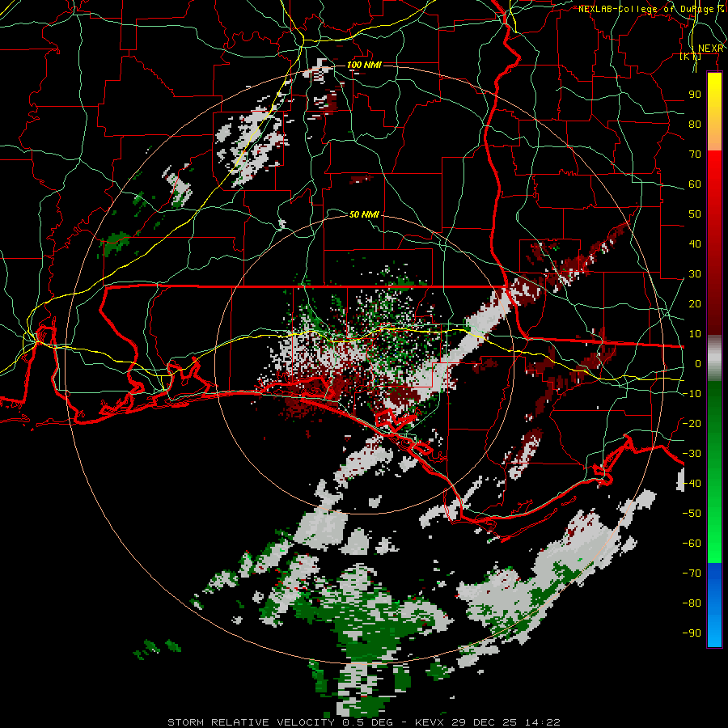Click the -50 value on the velocity scale

692,514
